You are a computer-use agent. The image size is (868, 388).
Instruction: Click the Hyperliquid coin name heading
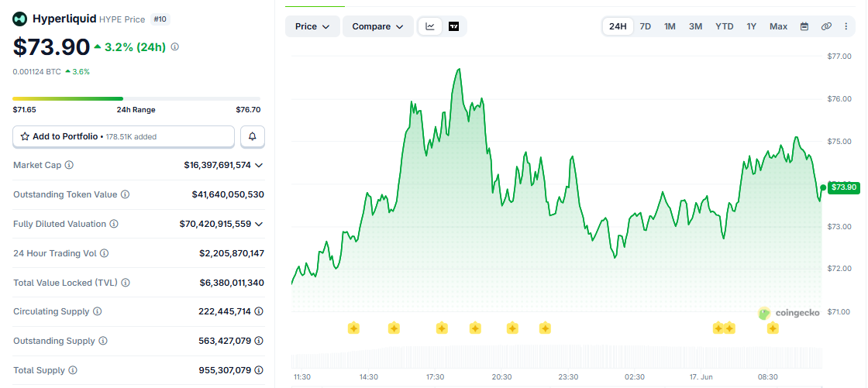point(64,19)
